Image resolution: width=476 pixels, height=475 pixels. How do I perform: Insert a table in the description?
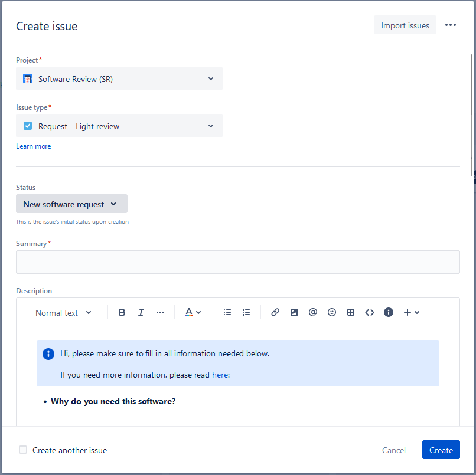pos(351,312)
